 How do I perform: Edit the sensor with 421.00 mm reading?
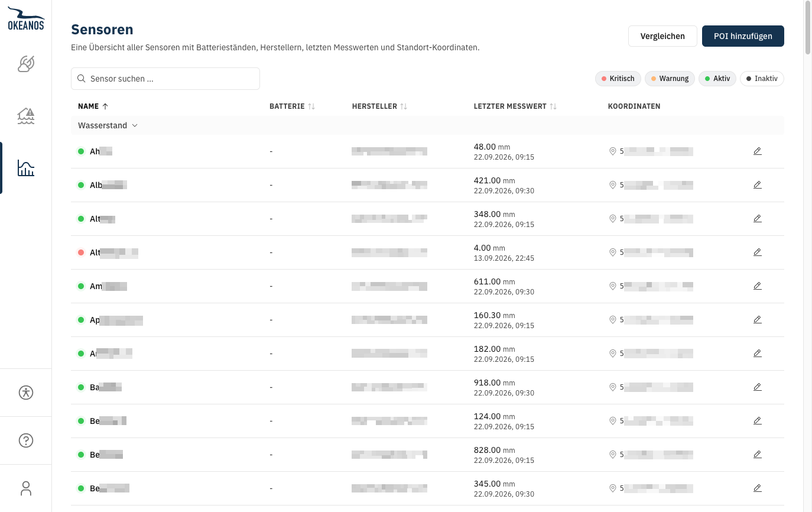758,185
